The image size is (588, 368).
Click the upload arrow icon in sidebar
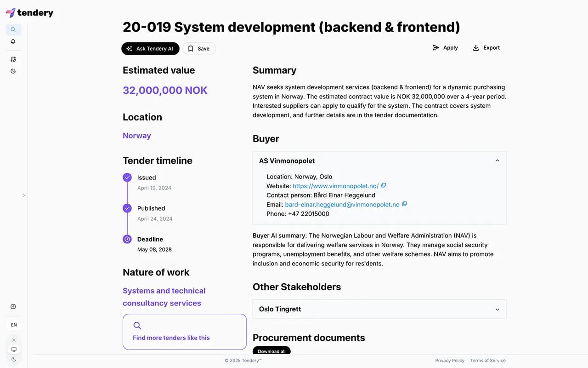point(13,307)
